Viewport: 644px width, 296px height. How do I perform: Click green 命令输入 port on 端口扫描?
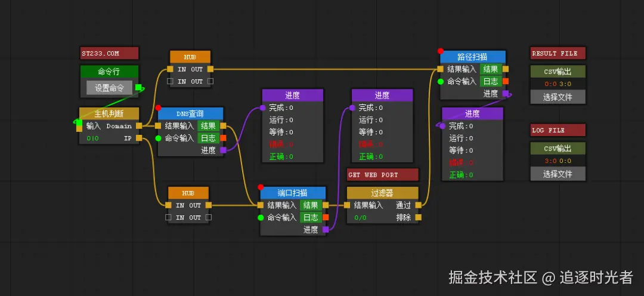coord(261,217)
